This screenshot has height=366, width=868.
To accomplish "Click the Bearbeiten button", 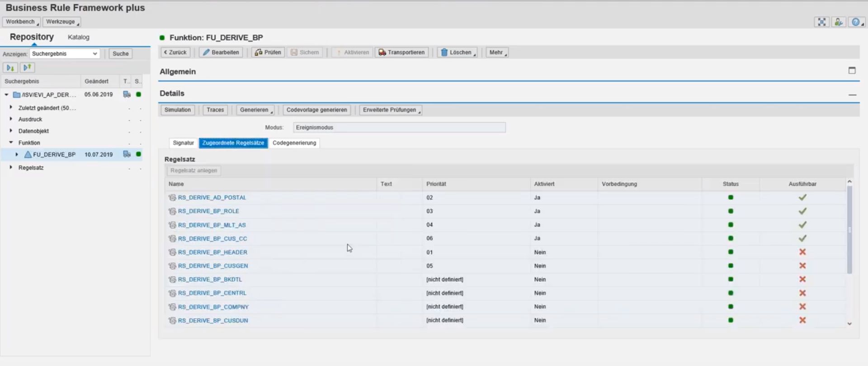I will pos(221,52).
